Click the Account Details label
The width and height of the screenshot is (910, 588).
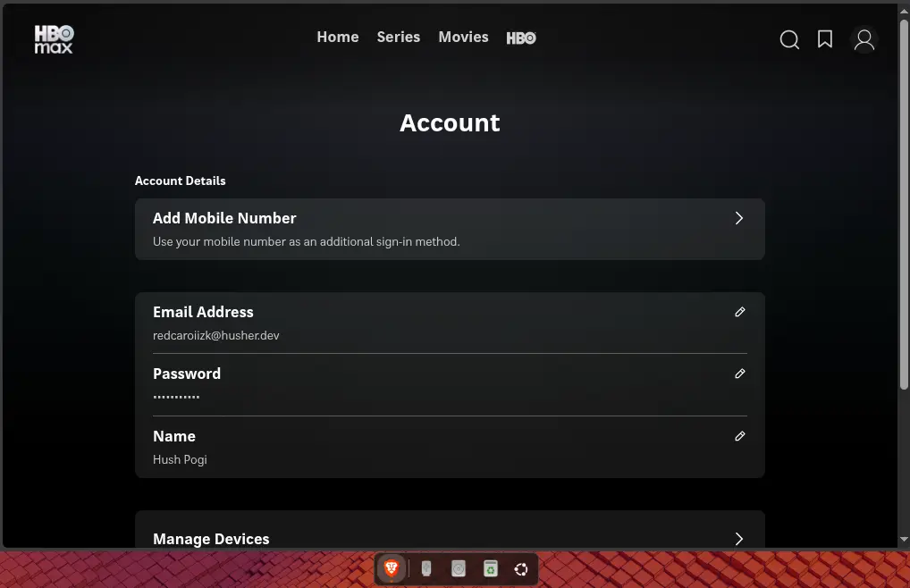(180, 181)
